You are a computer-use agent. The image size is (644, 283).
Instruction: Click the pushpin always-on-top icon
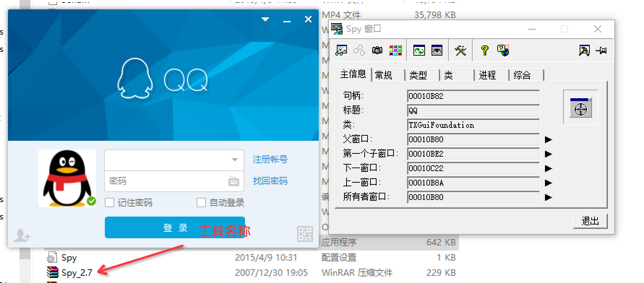pos(601,51)
